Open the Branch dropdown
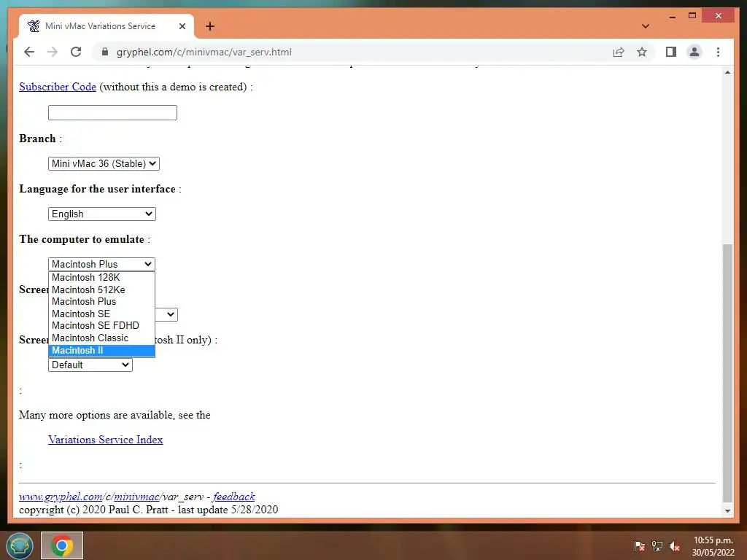This screenshot has height=560, width=747. pos(104,163)
